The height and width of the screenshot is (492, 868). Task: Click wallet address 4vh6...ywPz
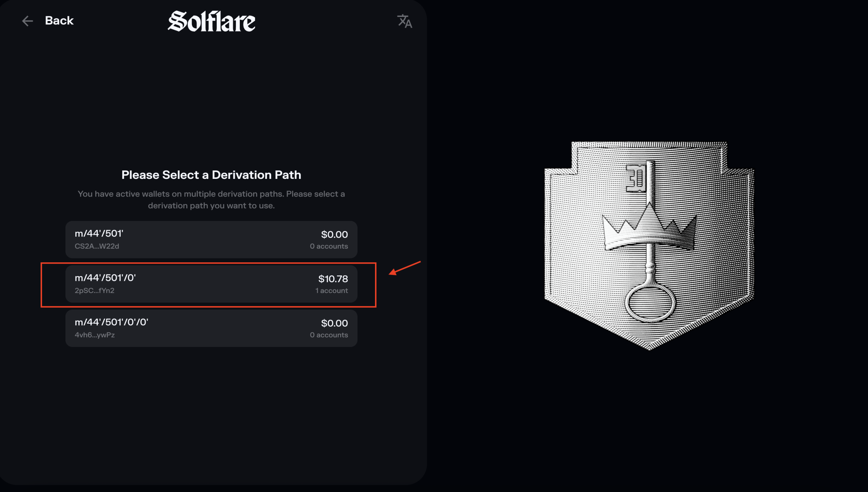click(x=95, y=335)
